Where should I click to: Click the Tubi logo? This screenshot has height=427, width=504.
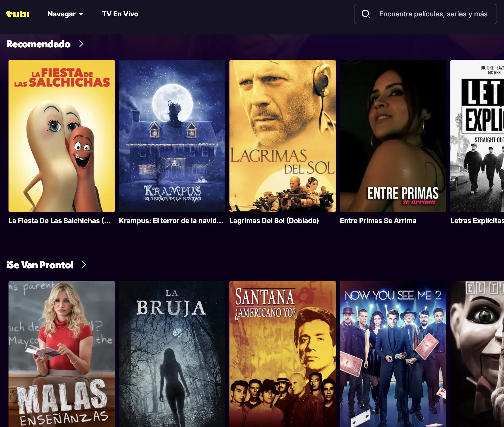point(18,14)
